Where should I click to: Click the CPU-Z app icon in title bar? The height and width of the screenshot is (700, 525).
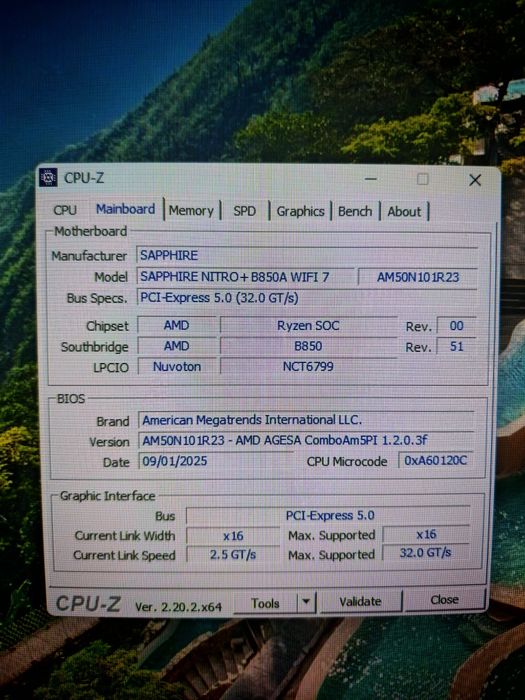(x=48, y=178)
